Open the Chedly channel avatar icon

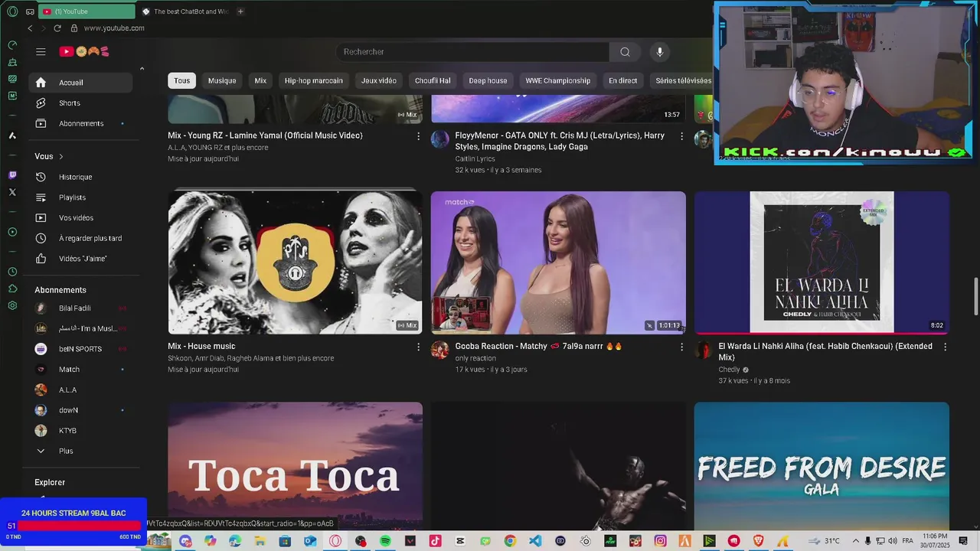[703, 350]
